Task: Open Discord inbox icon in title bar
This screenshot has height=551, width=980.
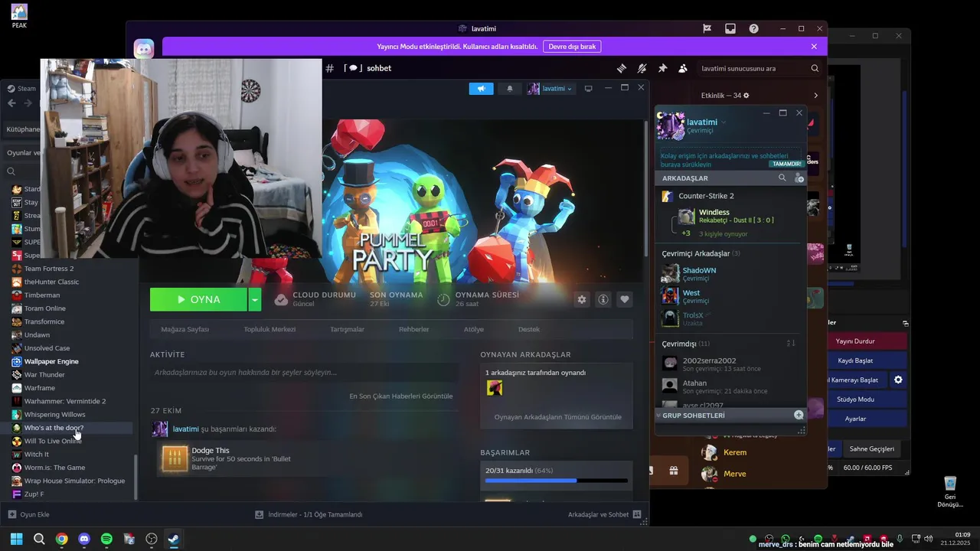Action: [730, 28]
